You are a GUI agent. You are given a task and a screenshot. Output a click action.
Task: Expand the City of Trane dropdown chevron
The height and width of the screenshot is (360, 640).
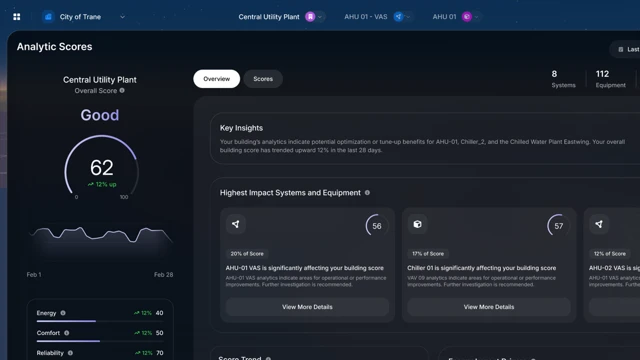tap(122, 17)
